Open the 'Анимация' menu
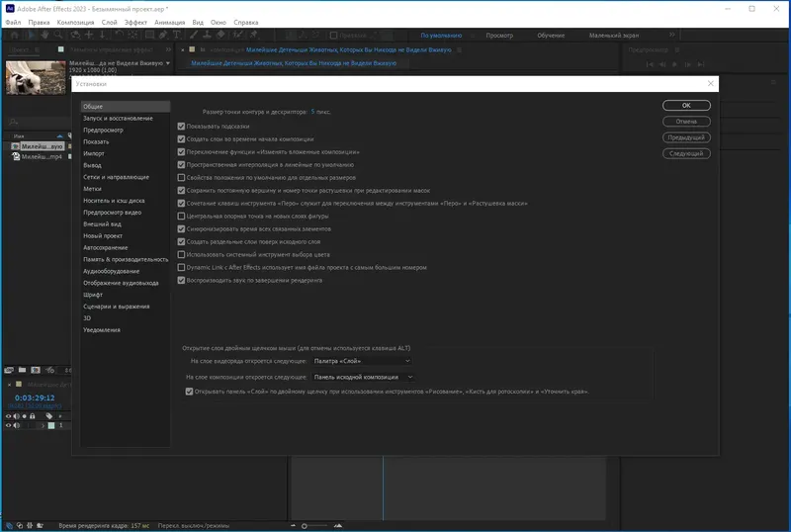Viewport: 791px width, 532px height. [x=169, y=22]
